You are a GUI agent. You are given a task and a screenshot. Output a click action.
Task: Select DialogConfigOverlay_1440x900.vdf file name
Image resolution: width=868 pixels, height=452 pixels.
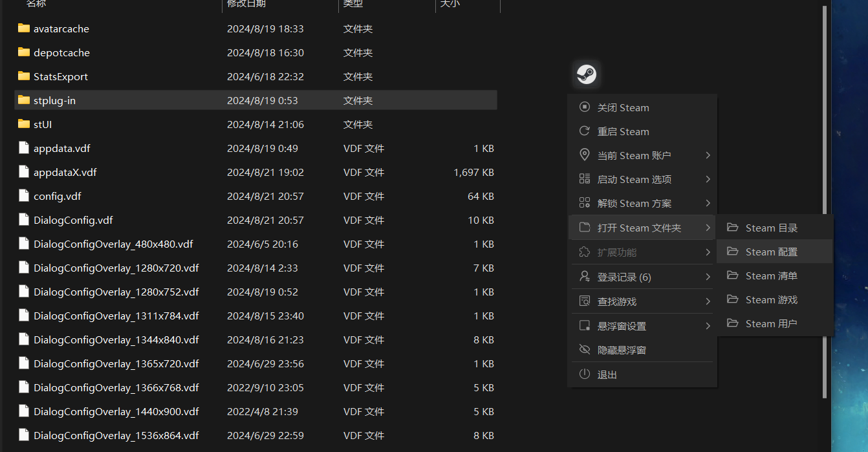116,411
